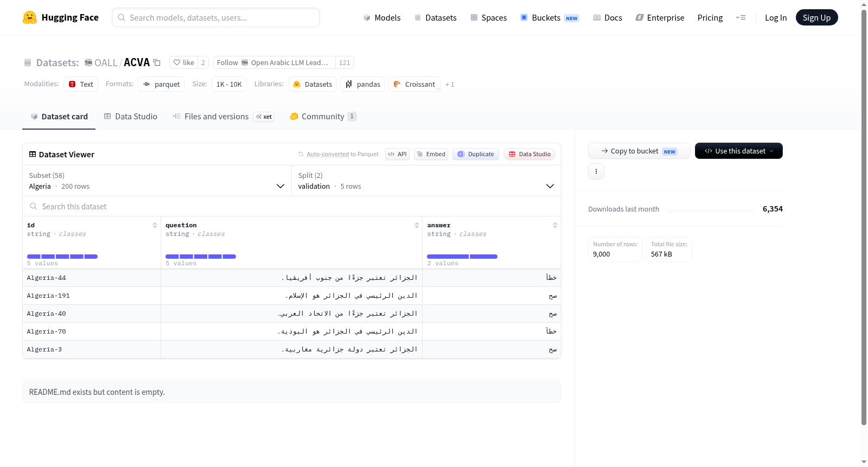Click the Log In link
The image size is (868, 467).
pos(776,17)
